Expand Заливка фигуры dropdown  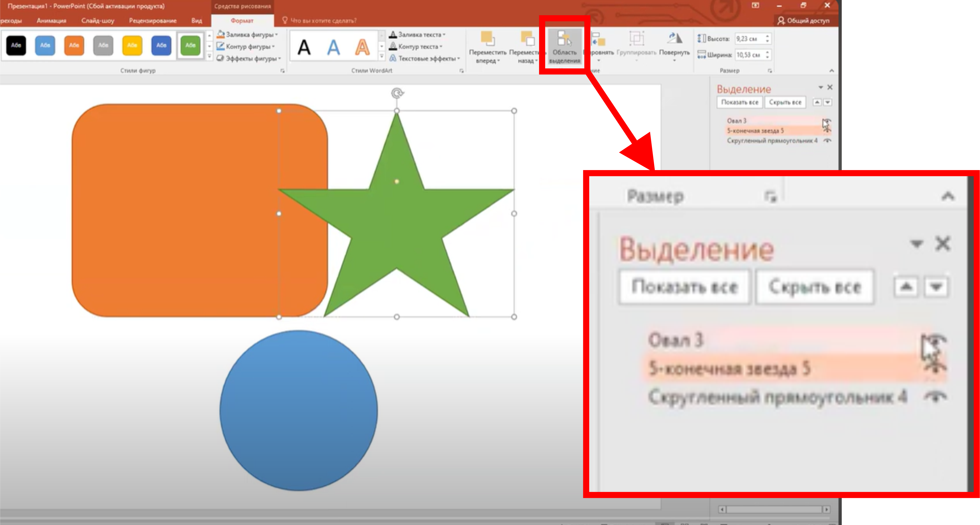point(277,35)
